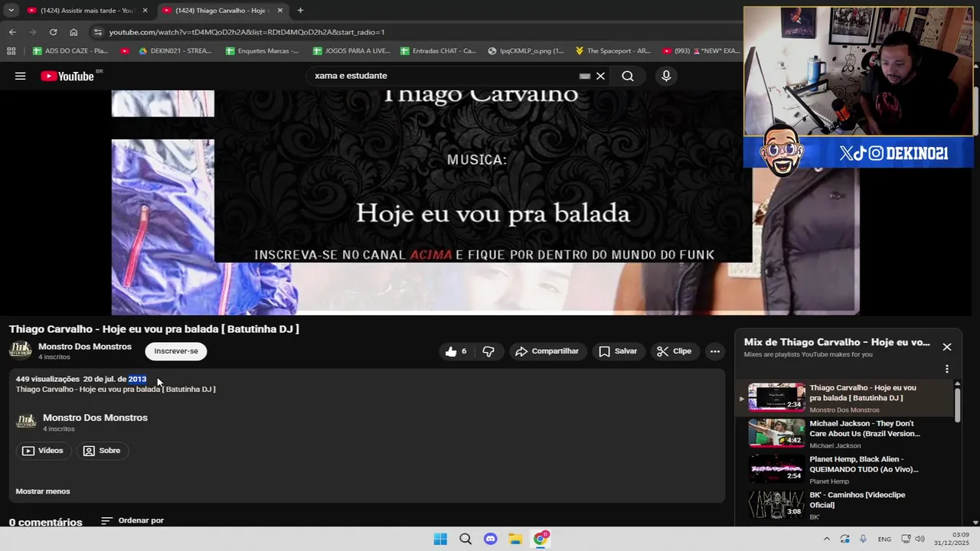Open Windows taskbar search

[465, 539]
